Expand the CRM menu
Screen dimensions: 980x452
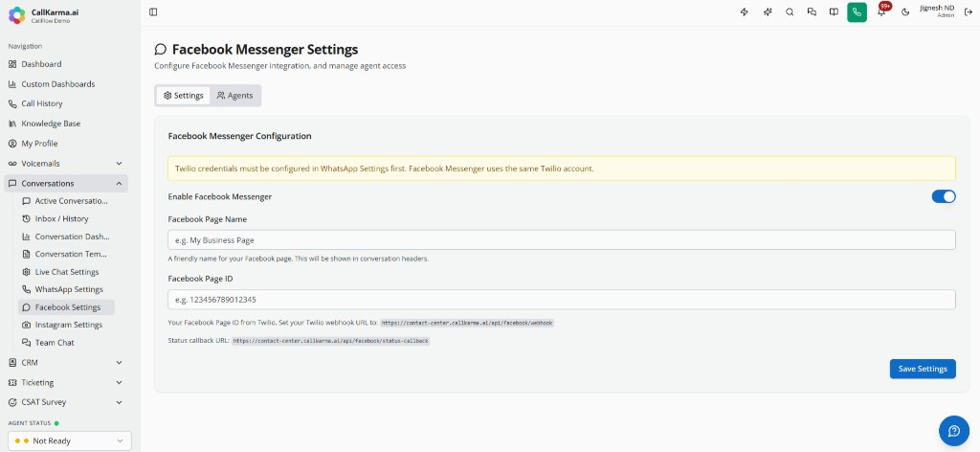click(66, 363)
